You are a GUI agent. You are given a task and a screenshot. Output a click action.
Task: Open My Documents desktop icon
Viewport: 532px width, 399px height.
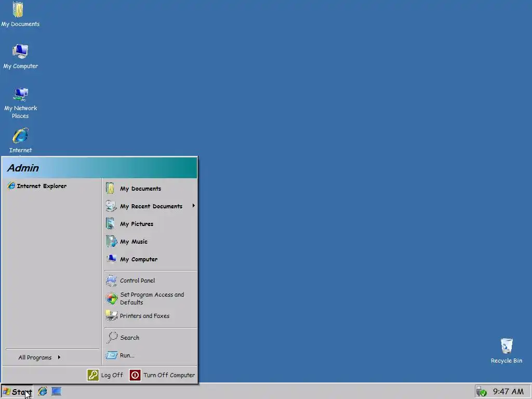click(x=20, y=14)
